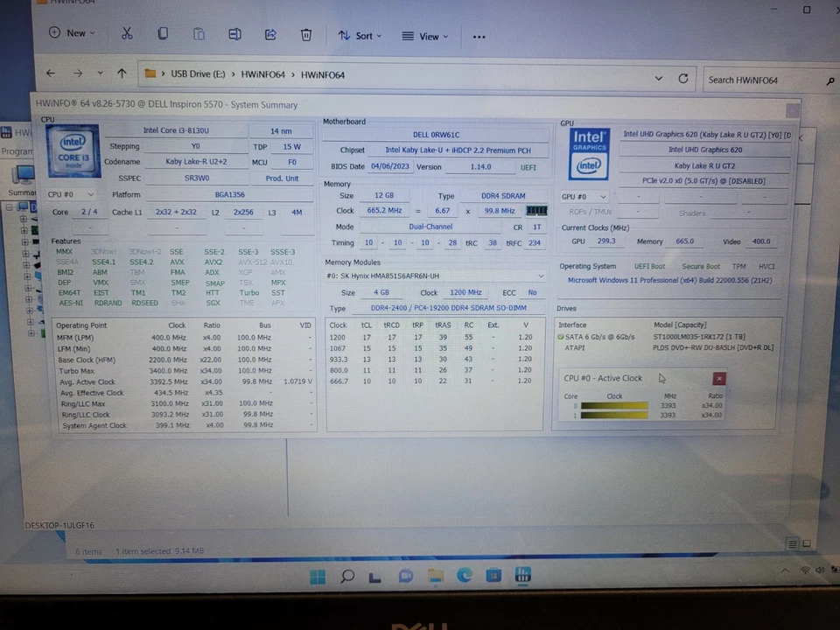Viewport: 840px width, 630px height.
Task: Open taskbar Search magnifier
Action: 347,577
